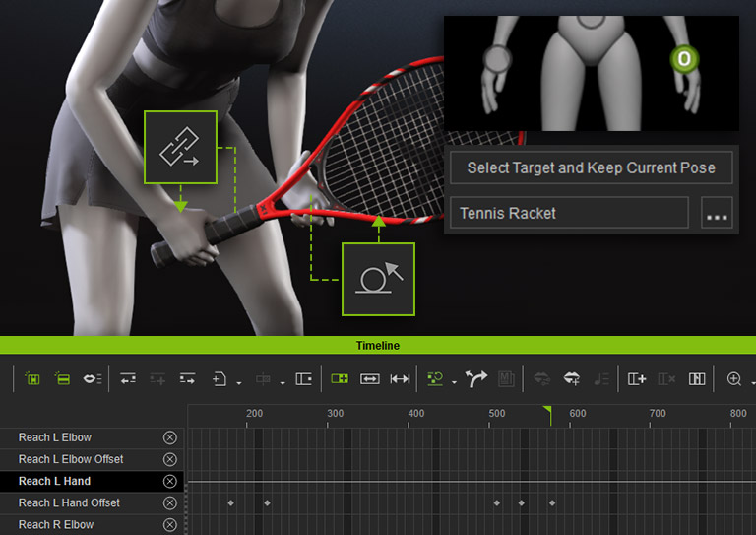Click the zoom in magnifier icon
The height and width of the screenshot is (535, 756).
point(733,378)
